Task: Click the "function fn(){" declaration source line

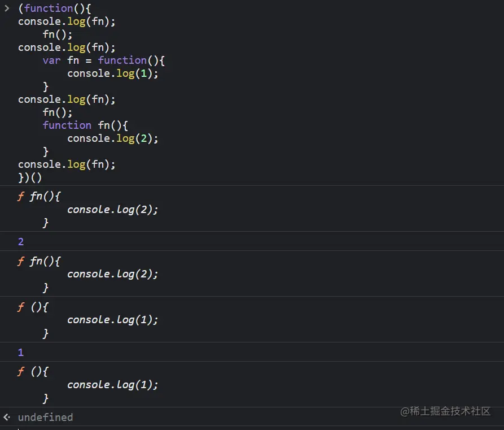Action: click(85, 125)
